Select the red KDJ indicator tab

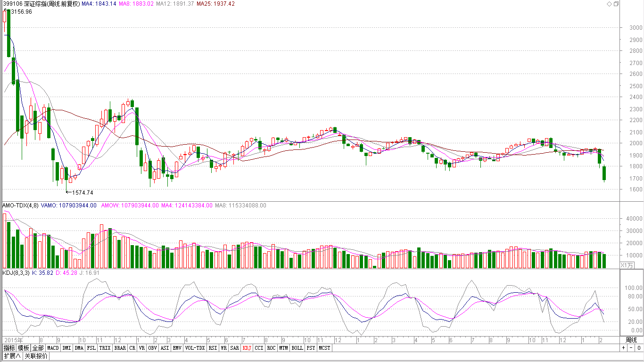coord(247,348)
